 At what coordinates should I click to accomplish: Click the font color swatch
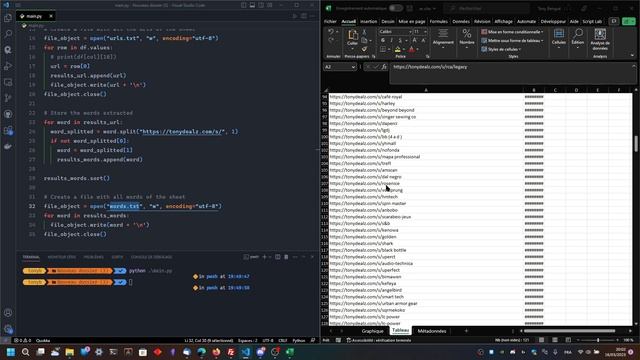click(x=411, y=49)
